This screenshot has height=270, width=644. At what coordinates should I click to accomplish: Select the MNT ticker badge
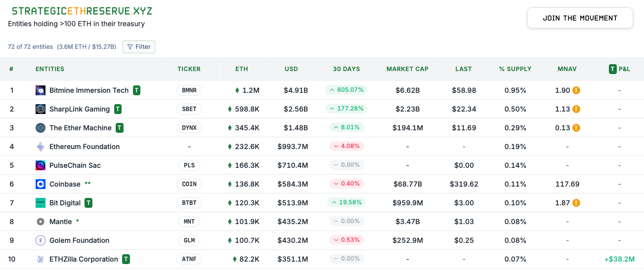[189, 222]
